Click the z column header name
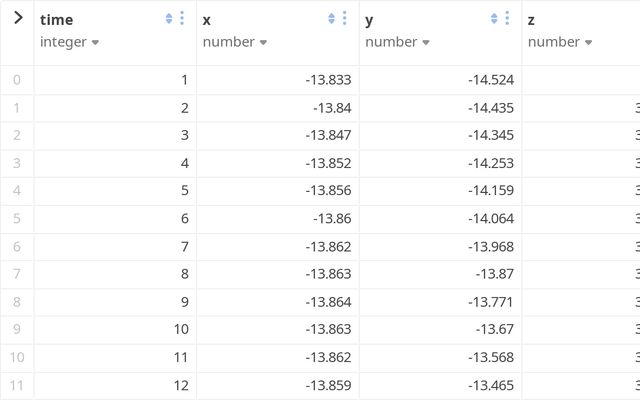The height and width of the screenshot is (400, 640). 531,20
